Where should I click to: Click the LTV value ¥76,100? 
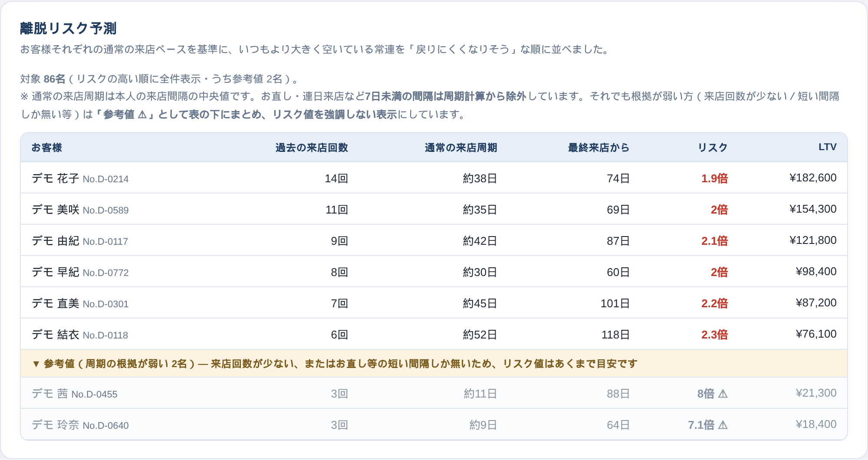[816, 334]
